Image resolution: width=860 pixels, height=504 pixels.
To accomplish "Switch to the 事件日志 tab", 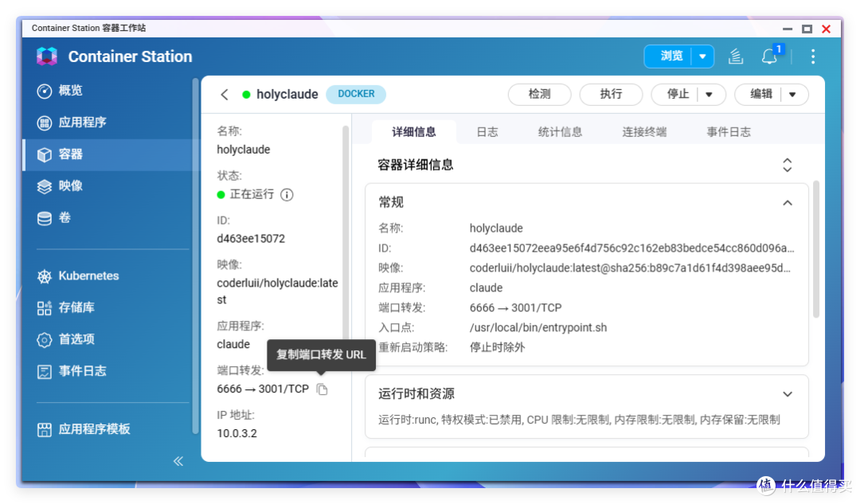I will tap(729, 132).
